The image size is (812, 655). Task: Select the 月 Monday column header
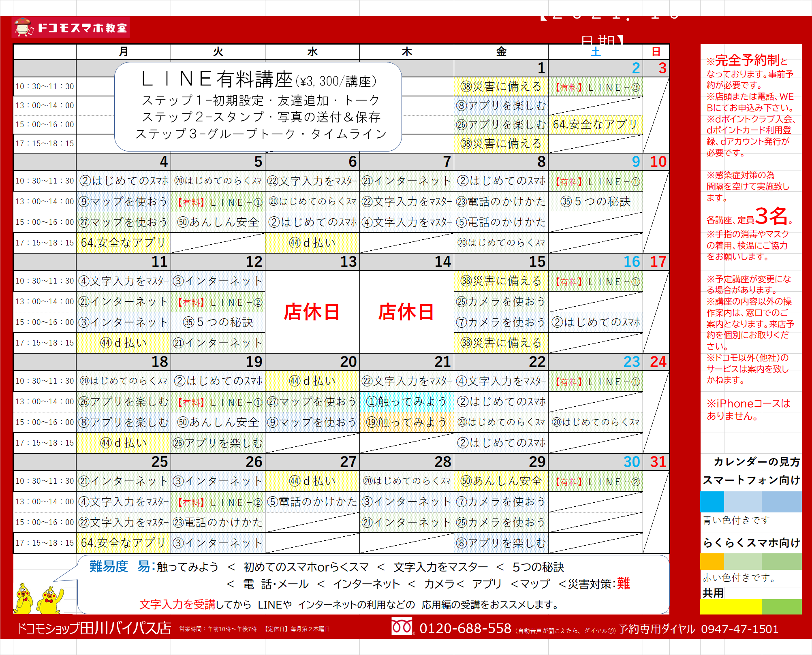tap(123, 52)
